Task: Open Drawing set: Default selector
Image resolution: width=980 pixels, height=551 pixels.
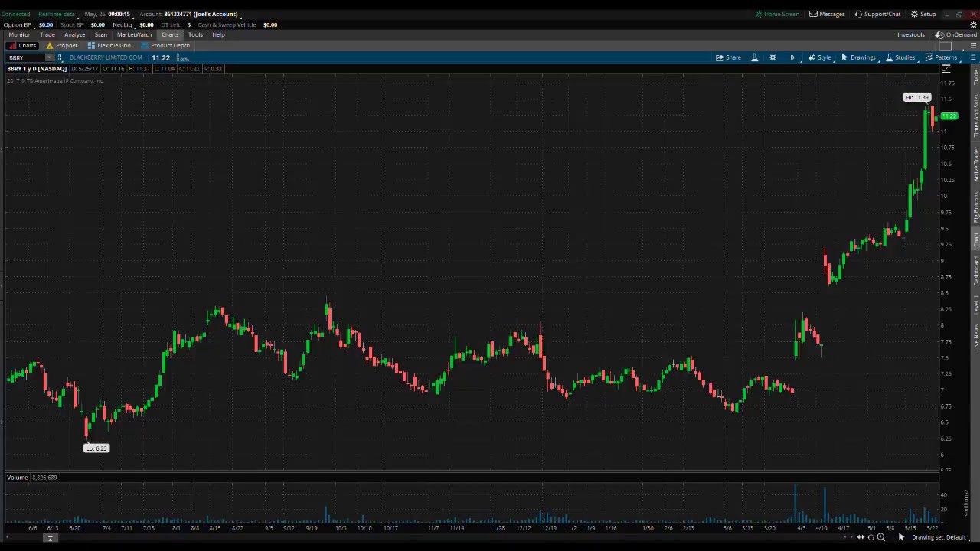Action: click(939, 537)
